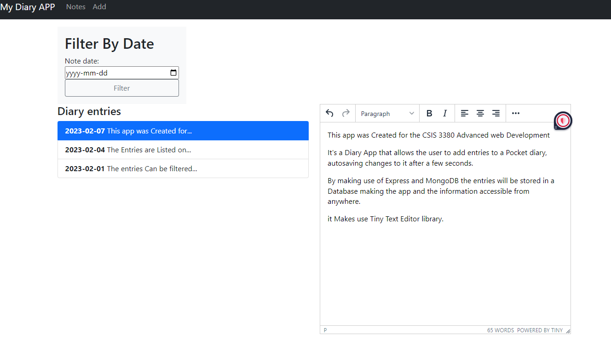Center align text in the editor
This screenshot has height=364, width=611.
point(480,113)
